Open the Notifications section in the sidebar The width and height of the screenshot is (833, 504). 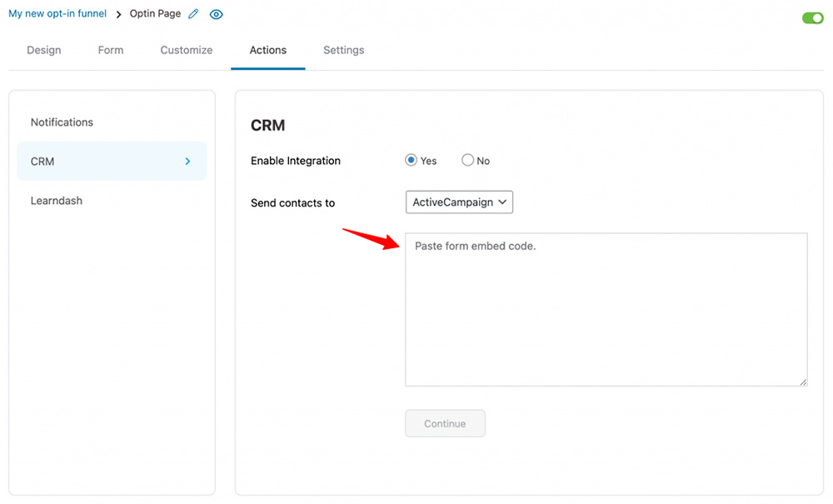point(62,122)
